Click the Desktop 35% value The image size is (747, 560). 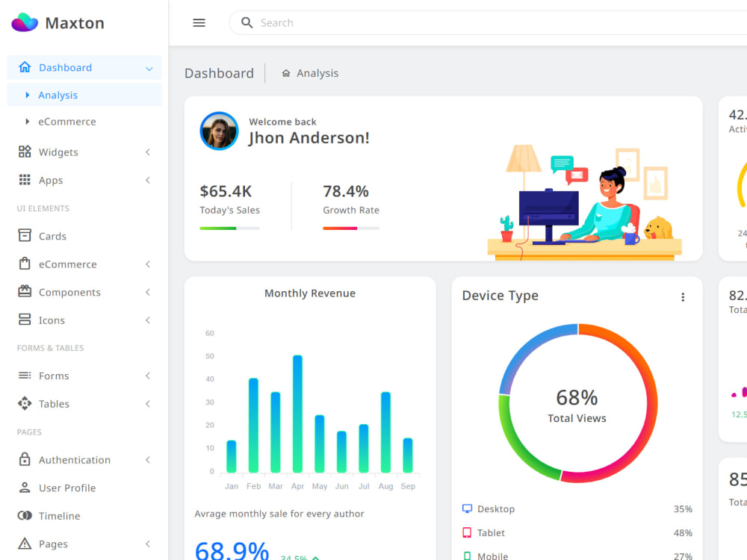point(683,508)
